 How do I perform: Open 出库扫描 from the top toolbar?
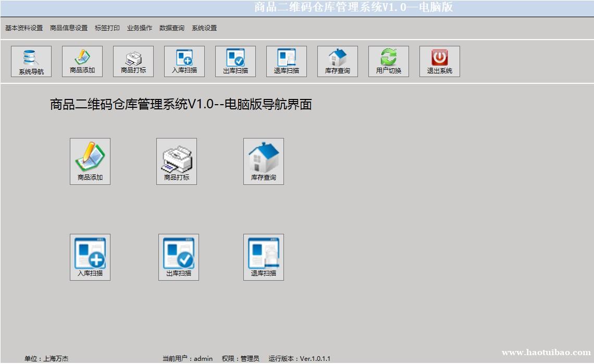(x=236, y=61)
